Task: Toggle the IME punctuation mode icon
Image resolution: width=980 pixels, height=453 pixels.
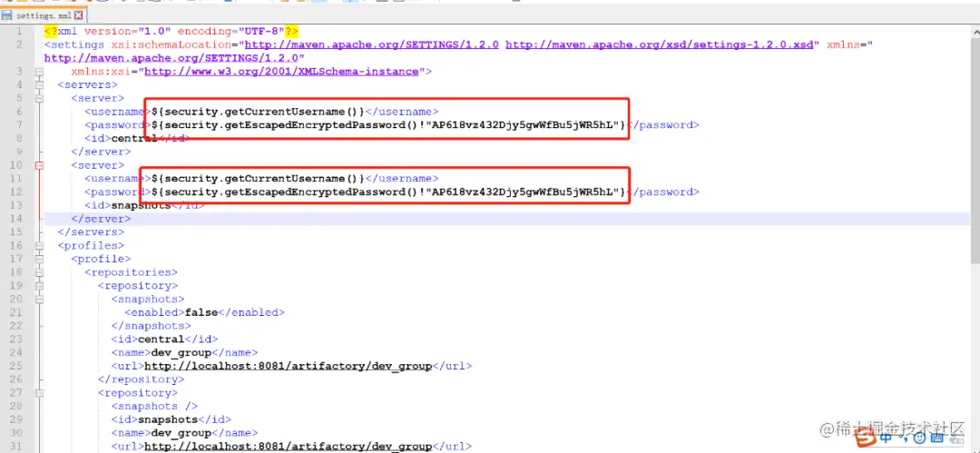Action: pos(903,440)
